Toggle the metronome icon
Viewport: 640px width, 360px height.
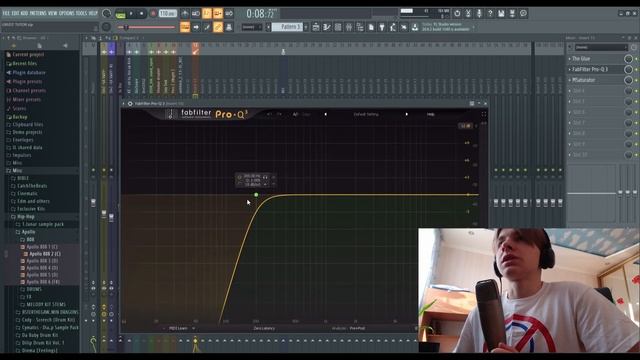185,13
